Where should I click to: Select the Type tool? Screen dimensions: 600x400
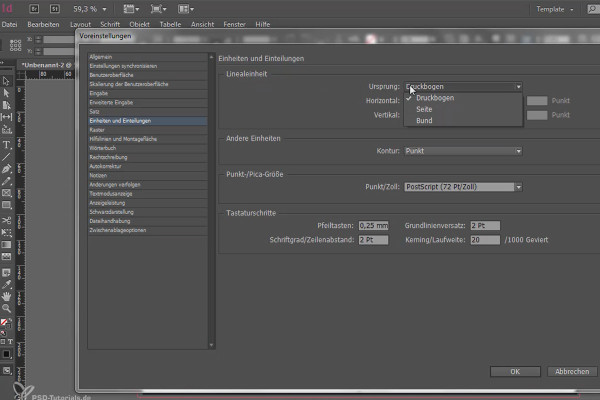pyautogui.click(x=6, y=145)
